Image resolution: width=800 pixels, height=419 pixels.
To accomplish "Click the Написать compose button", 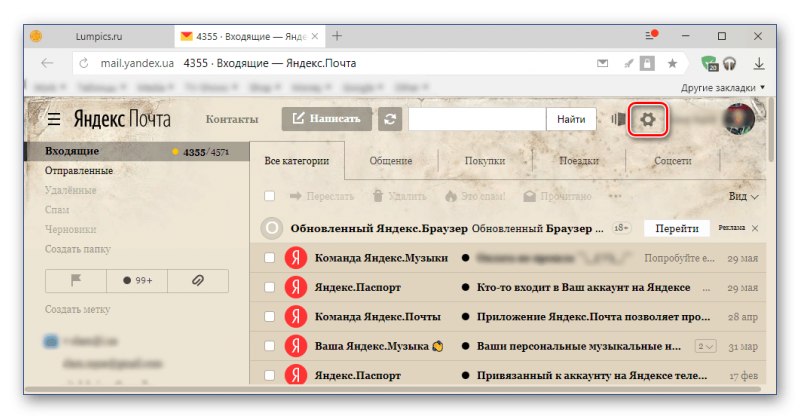I will coord(327,119).
